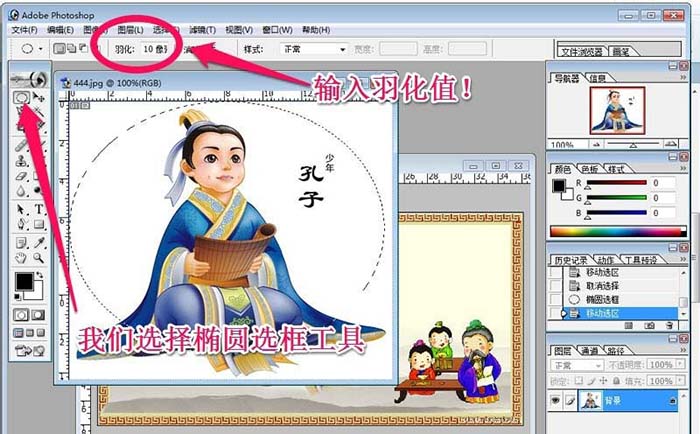Toggle lock transparent pixels in Layers panel
Image resolution: width=700 pixels, height=434 pixels.
pyautogui.click(x=579, y=381)
